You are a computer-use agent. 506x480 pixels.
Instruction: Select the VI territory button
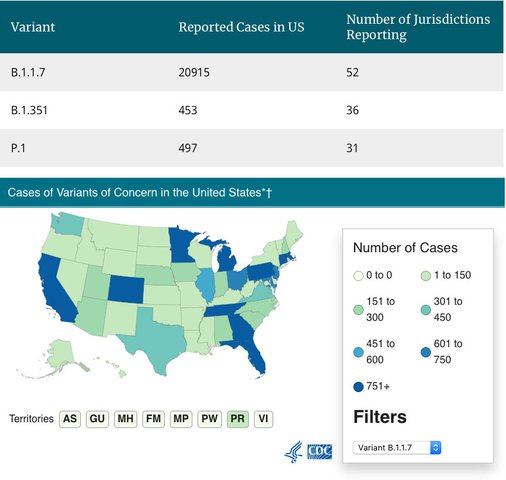point(263,419)
